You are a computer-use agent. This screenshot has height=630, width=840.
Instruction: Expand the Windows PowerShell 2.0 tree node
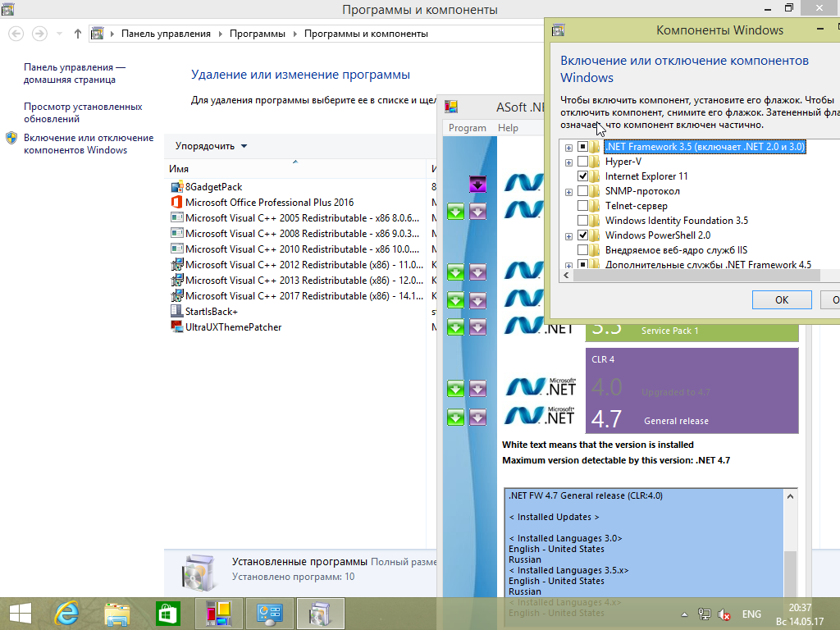click(568, 236)
